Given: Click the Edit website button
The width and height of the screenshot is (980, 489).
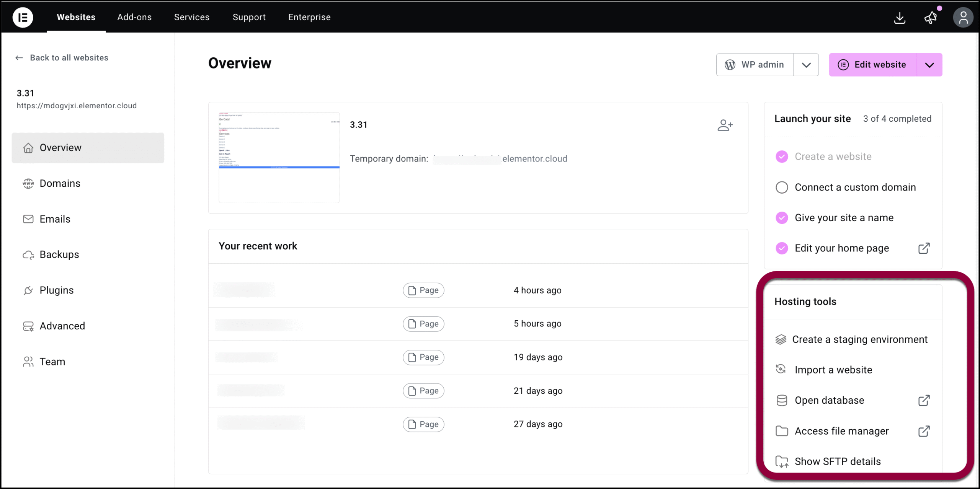Looking at the screenshot, I should pyautogui.click(x=873, y=65).
